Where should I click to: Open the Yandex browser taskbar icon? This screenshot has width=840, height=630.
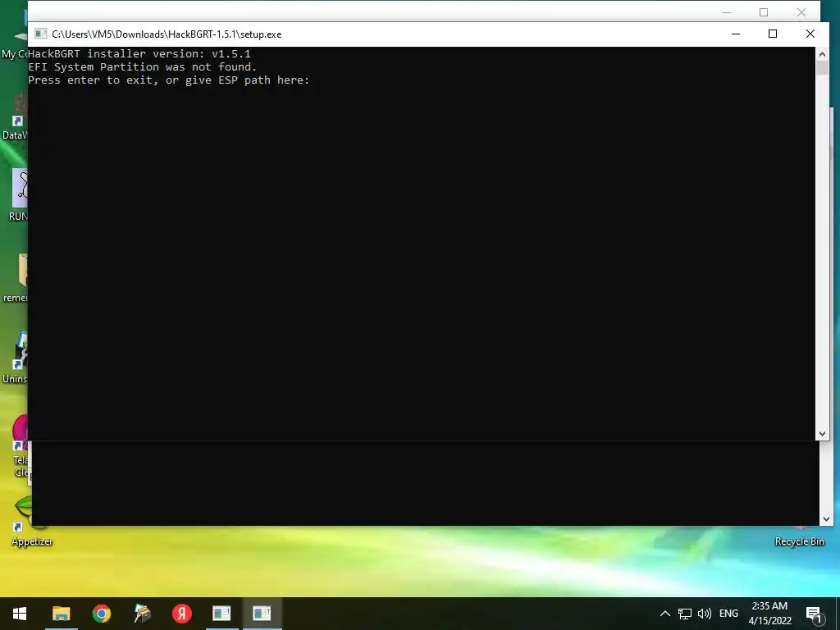181,614
